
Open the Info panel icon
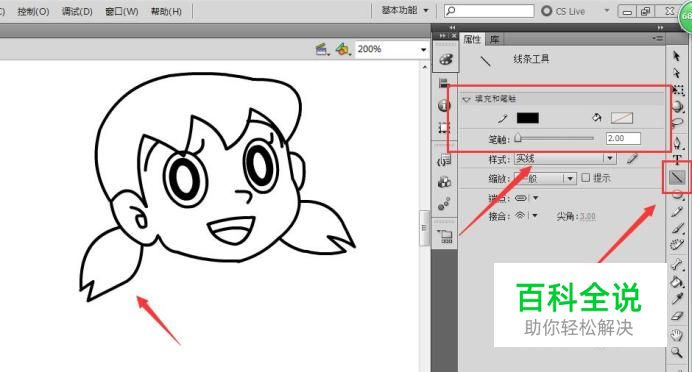click(444, 105)
